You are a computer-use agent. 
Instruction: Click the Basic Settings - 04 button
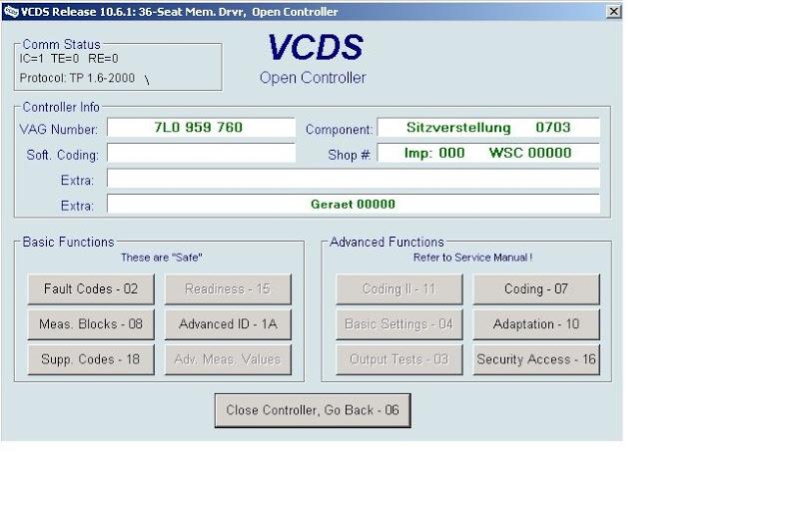point(399,324)
